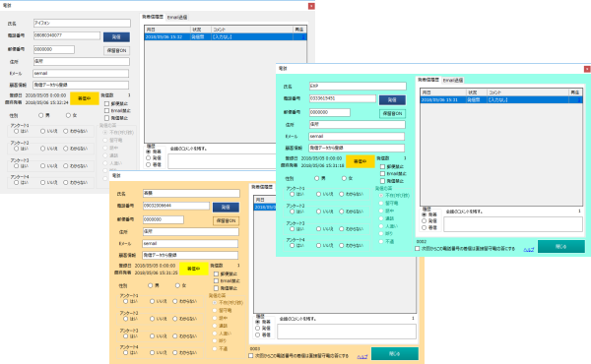Click the yellow 着信中 indicator in gray window
The image size is (591, 364).
pos(85,98)
